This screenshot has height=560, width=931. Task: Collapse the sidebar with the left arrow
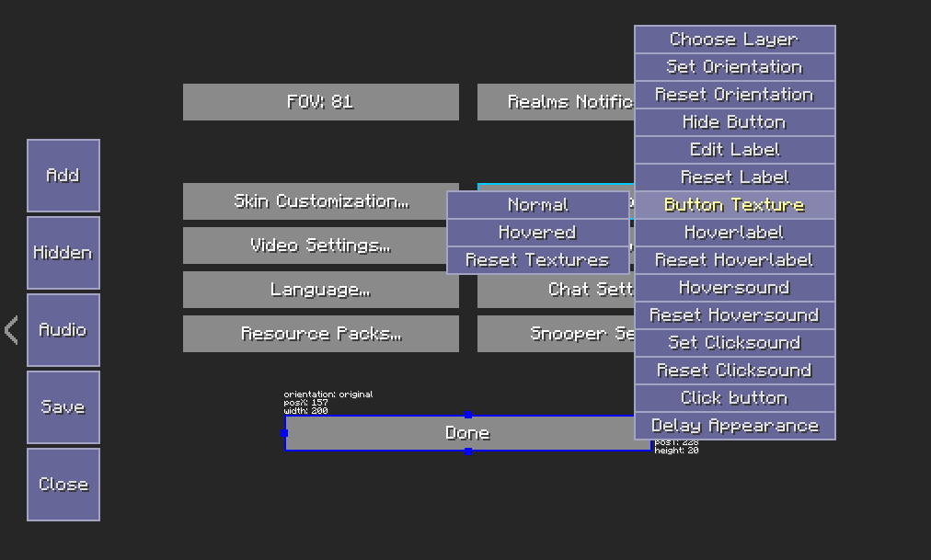pos(11,330)
